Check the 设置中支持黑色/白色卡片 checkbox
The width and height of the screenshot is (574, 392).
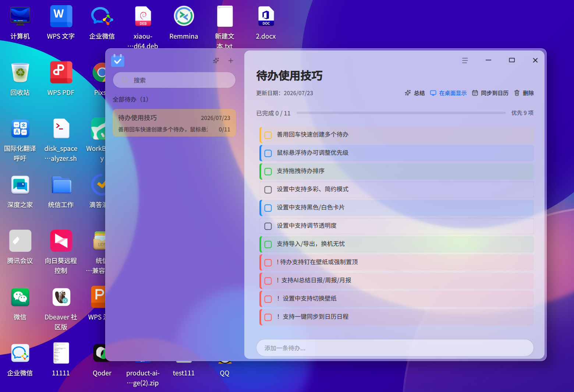pyautogui.click(x=268, y=208)
